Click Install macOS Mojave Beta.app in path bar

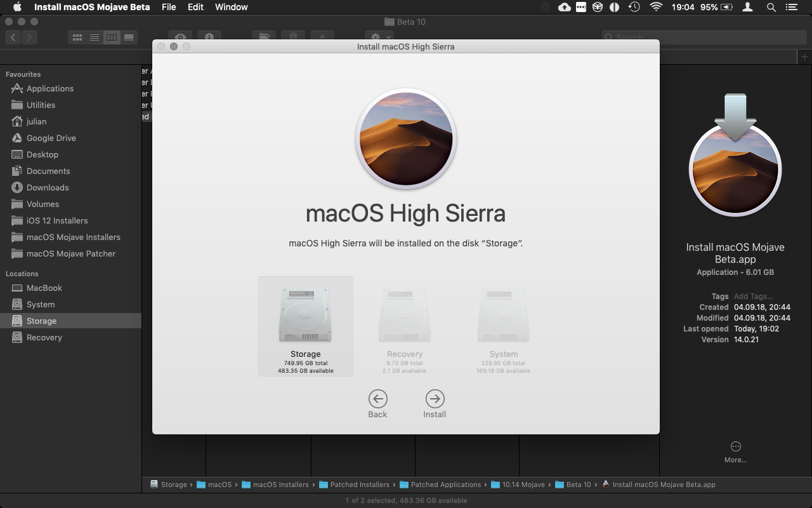[x=658, y=485]
